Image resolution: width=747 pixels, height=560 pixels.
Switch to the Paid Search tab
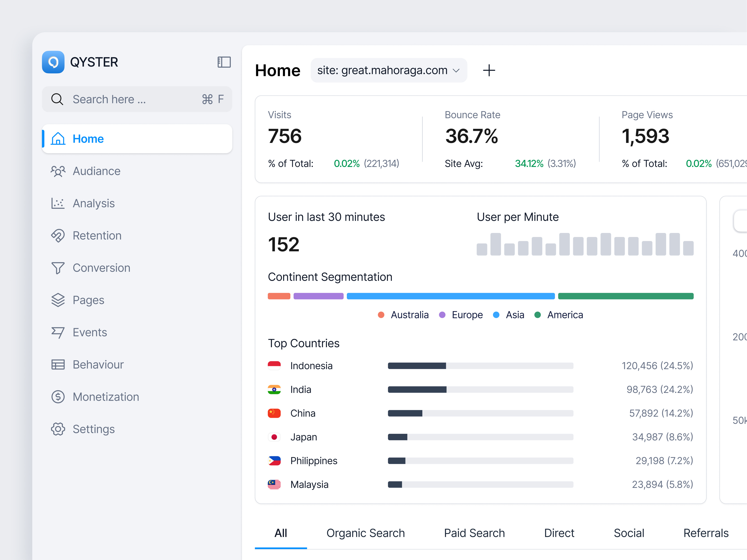pos(474,533)
